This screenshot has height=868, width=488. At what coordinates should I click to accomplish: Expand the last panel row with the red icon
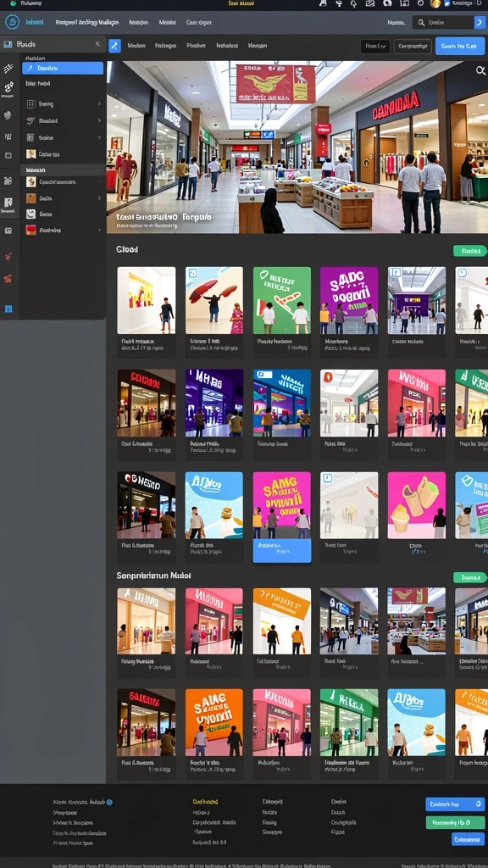[x=63, y=230]
